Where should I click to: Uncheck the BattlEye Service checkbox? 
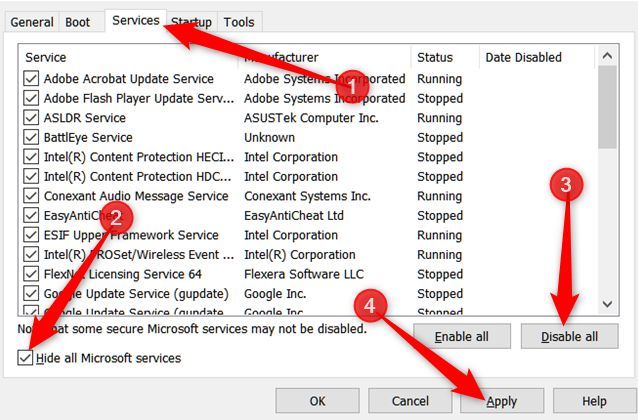[x=31, y=137]
